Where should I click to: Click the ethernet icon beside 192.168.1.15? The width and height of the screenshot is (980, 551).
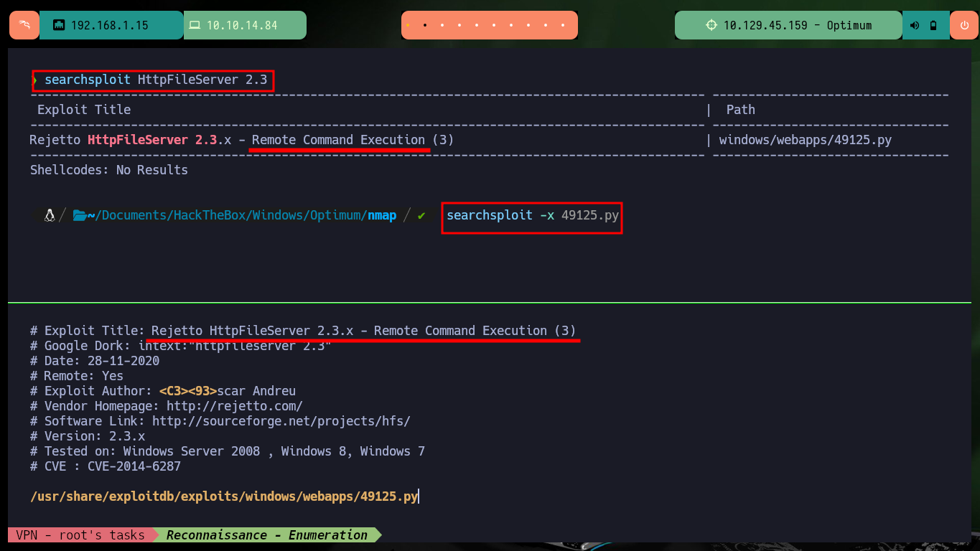point(60,25)
